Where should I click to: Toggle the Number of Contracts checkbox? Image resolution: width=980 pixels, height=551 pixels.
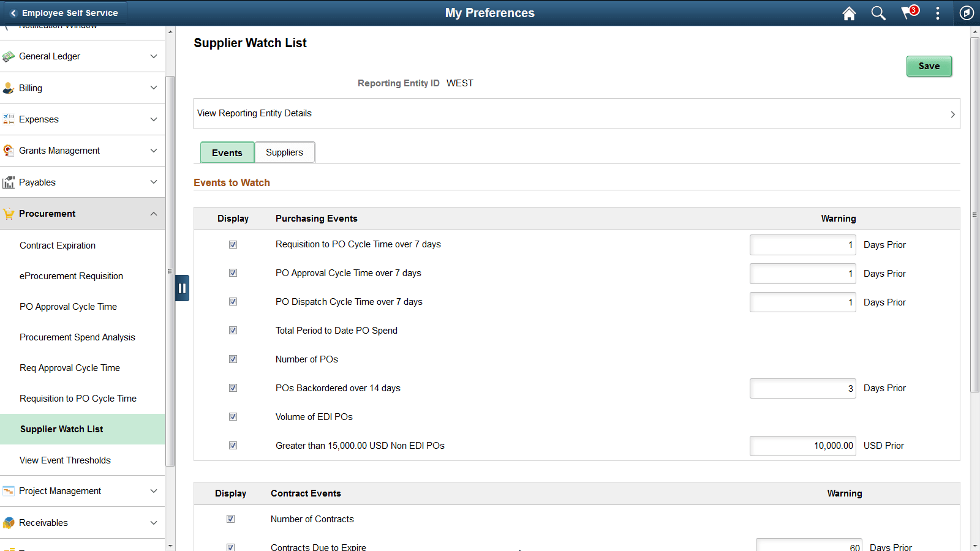click(x=230, y=519)
